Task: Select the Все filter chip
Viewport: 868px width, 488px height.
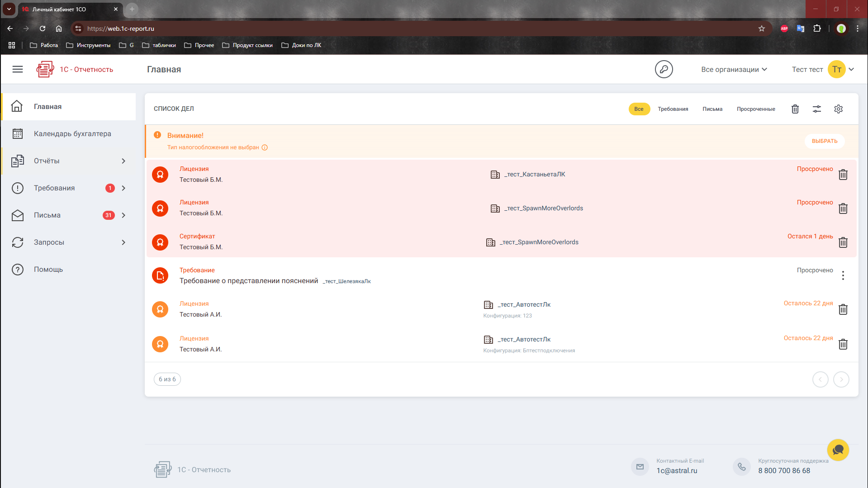Action: (x=639, y=109)
